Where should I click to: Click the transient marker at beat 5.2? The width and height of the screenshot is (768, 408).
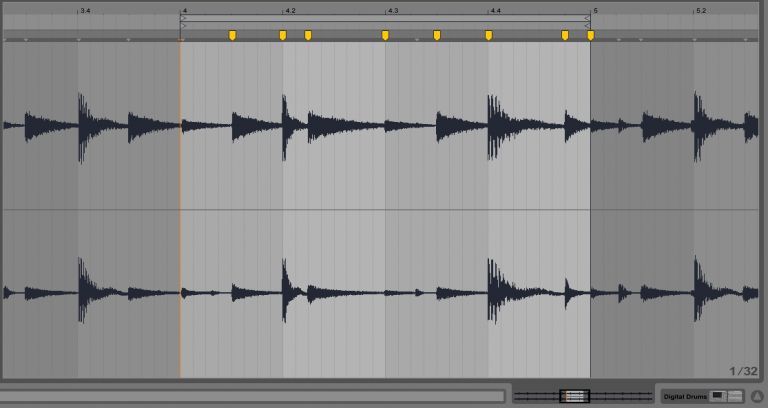694,40
